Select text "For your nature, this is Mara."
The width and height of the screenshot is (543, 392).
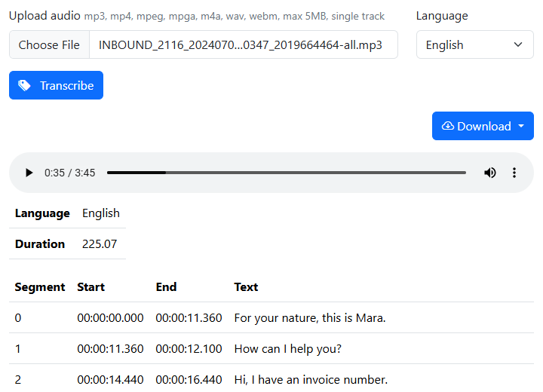click(x=310, y=318)
